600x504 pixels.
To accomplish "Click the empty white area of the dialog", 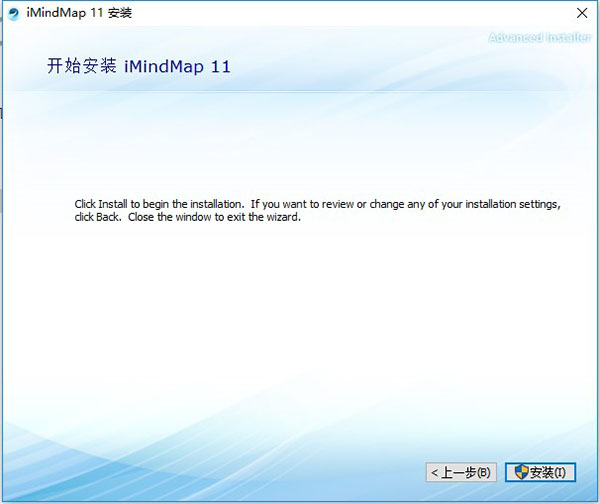I will coord(298,314).
